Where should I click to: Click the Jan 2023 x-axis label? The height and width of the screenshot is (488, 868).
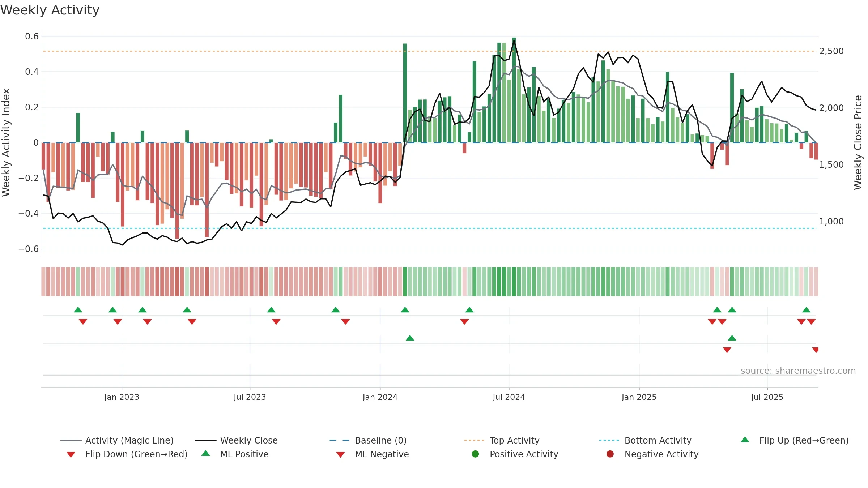point(122,397)
